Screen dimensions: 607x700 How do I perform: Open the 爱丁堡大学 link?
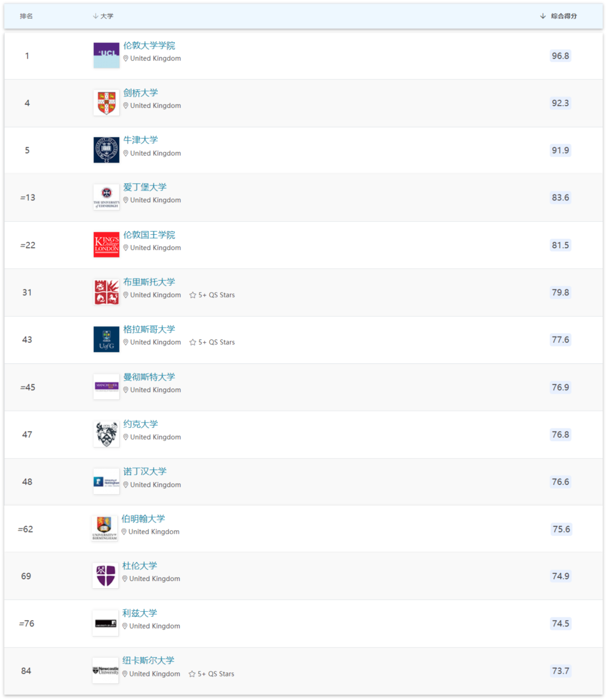point(145,187)
